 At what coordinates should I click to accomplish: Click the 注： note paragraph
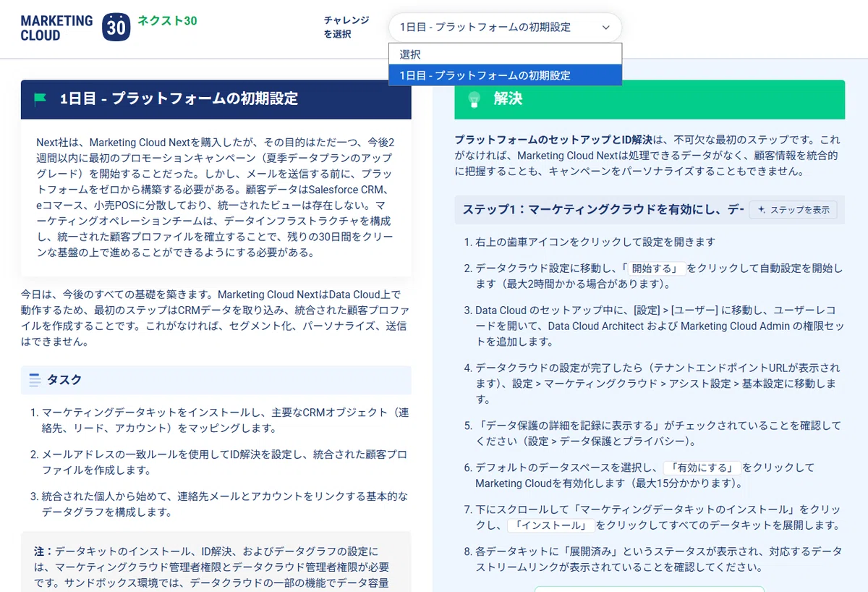(x=216, y=567)
